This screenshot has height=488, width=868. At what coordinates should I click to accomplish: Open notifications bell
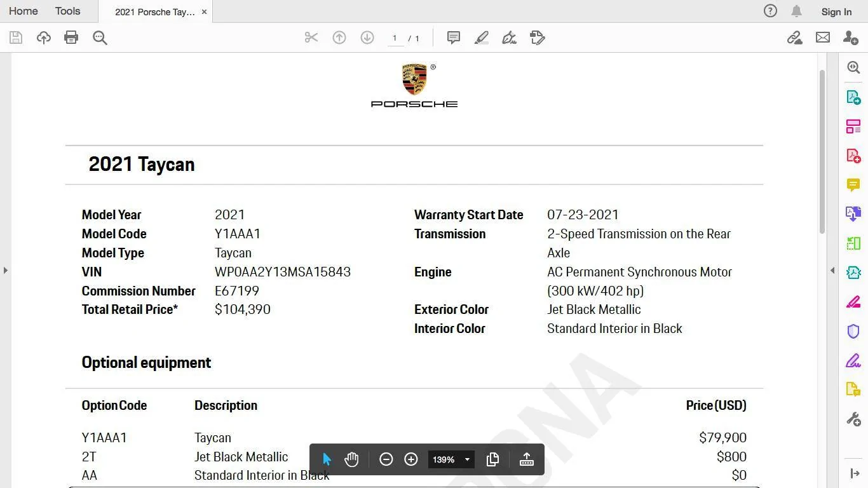point(796,11)
